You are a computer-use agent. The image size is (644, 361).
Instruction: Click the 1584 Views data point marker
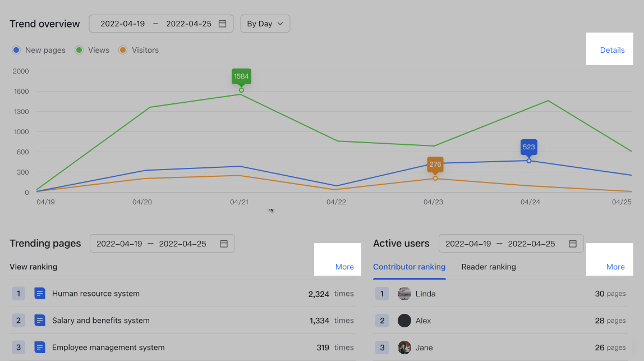(x=241, y=90)
